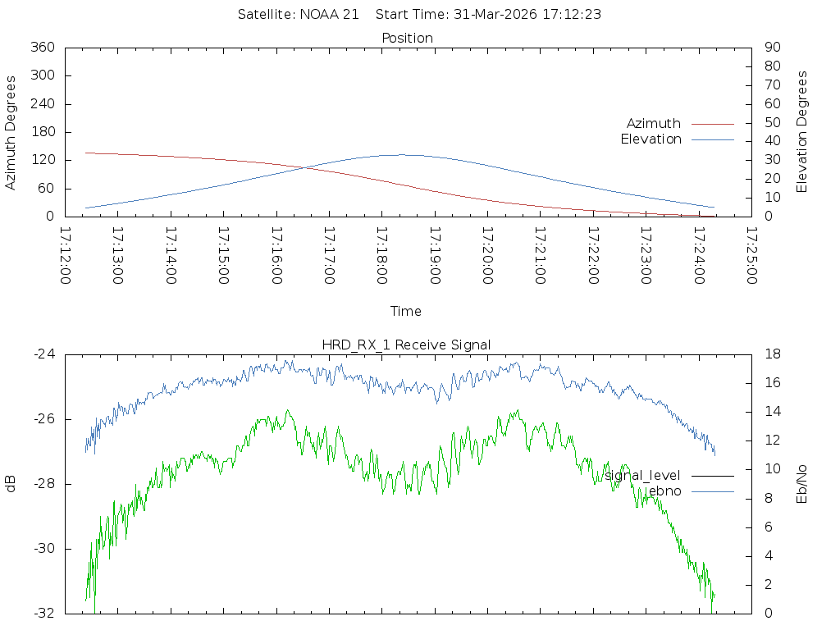
Task: Click the red Azimuth legend line sample
Action: pos(712,124)
